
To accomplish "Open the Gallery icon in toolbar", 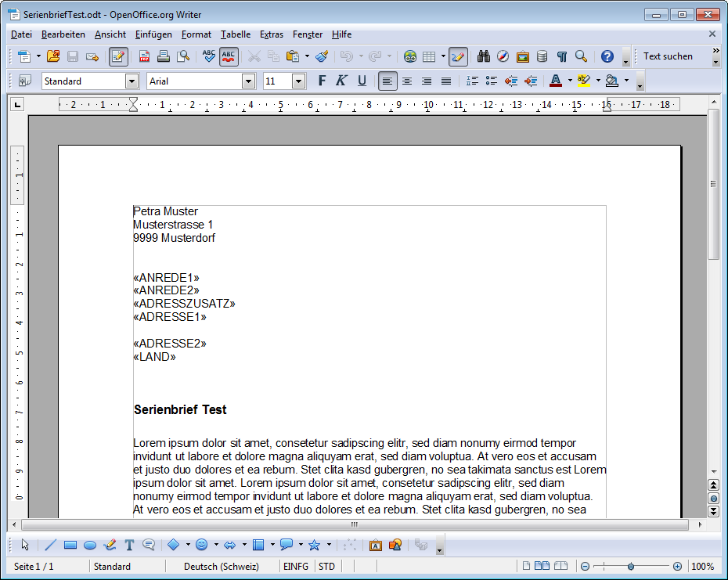I will point(522,56).
